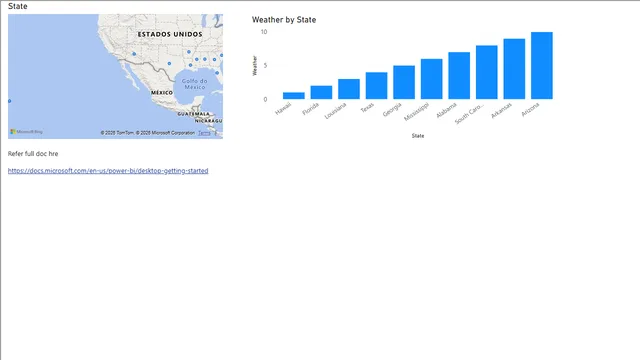Click the 'Georgia' axis label
Image resolution: width=640 pixels, height=360 pixels.
coord(392,109)
